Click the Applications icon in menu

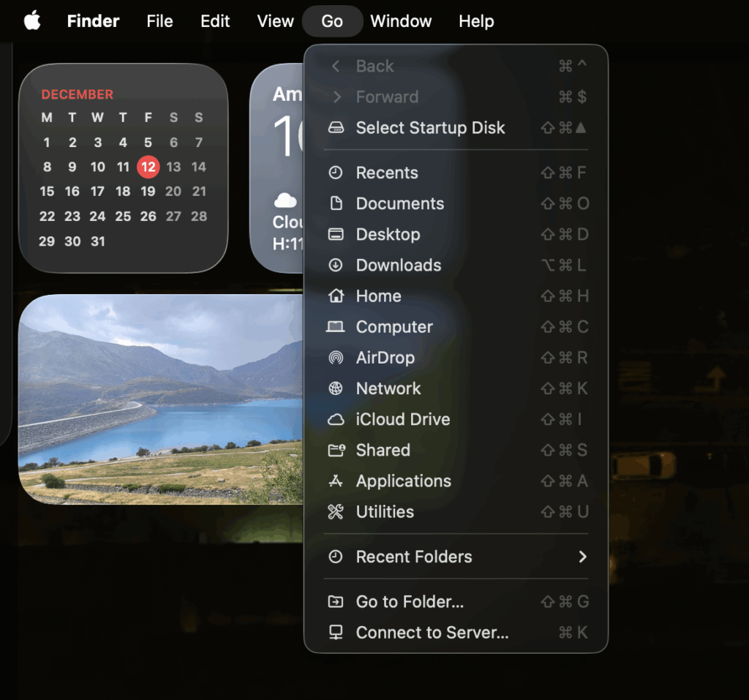tap(336, 481)
